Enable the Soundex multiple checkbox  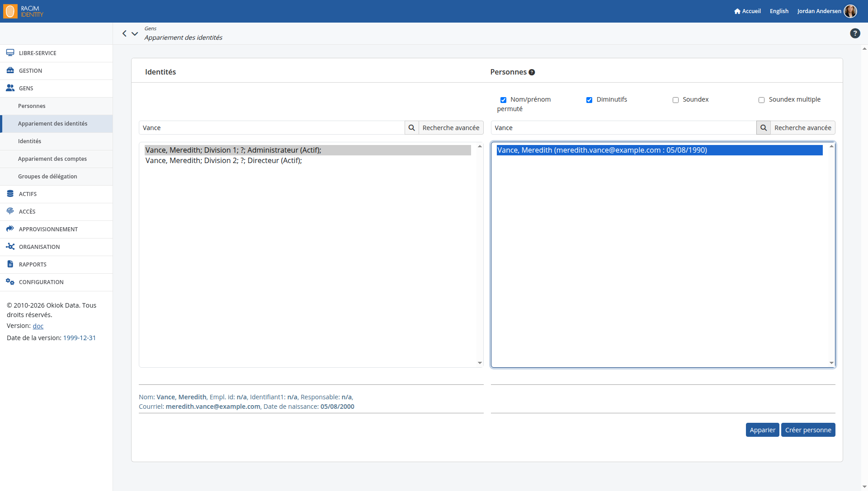(x=761, y=100)
